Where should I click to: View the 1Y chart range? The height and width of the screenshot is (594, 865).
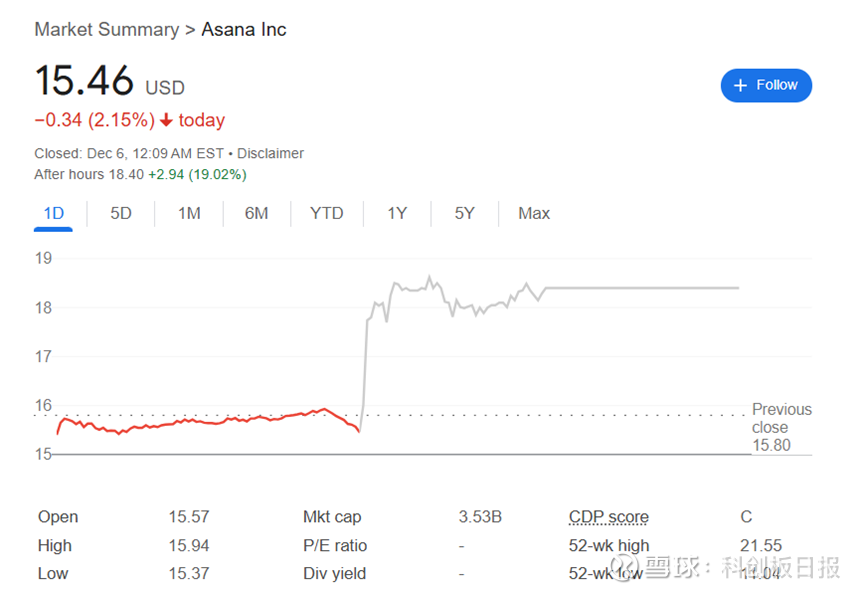[x=397, y=213]
